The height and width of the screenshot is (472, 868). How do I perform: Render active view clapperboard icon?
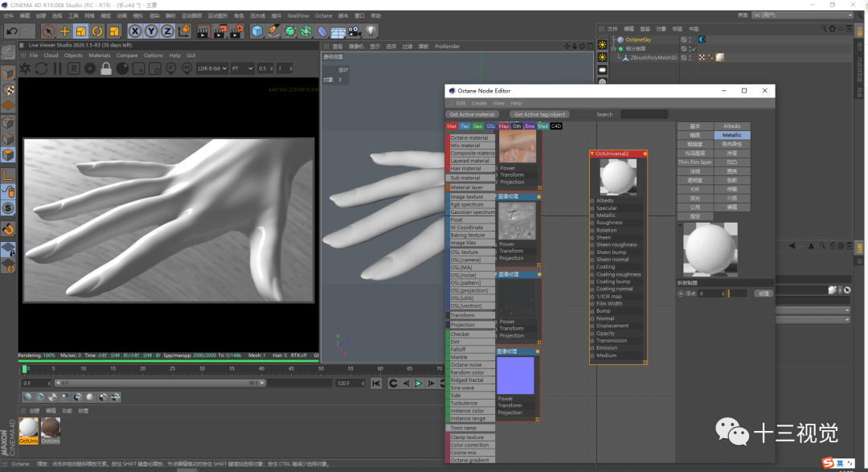pyautogui.click(x=203, y=31)
